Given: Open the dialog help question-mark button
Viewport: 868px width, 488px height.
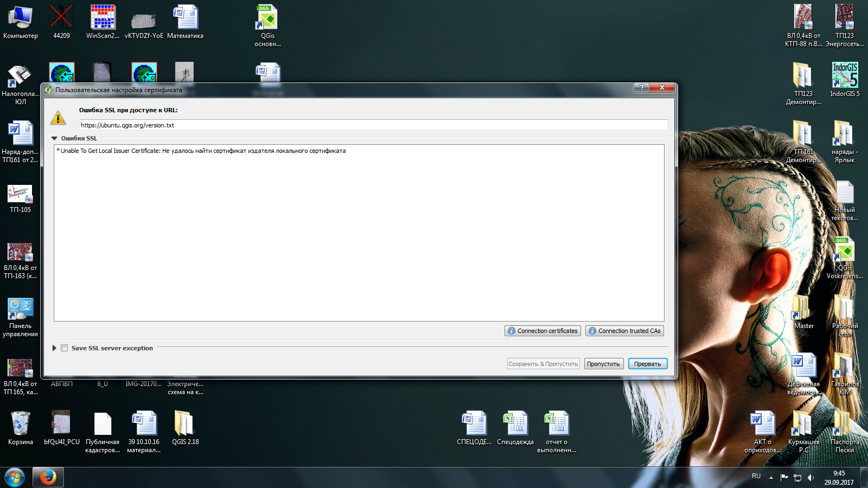Looking at the screenshot, I should click(x=641, y=87).
